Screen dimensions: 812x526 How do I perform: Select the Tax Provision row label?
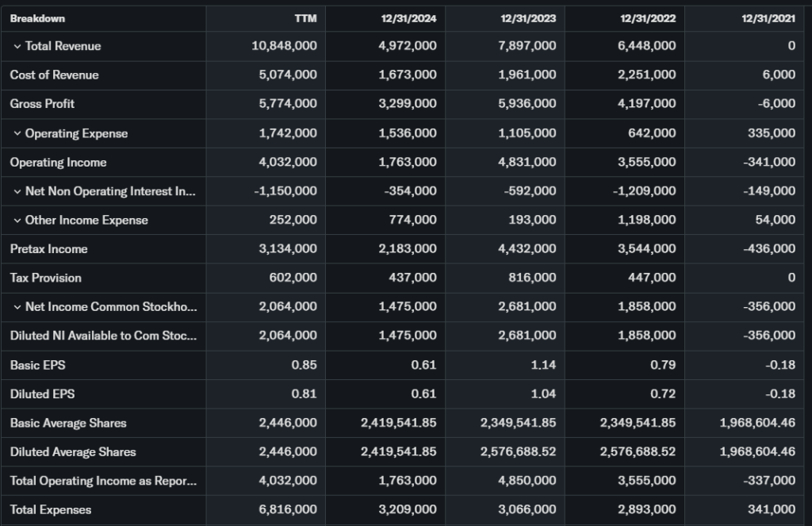[46, 278]
